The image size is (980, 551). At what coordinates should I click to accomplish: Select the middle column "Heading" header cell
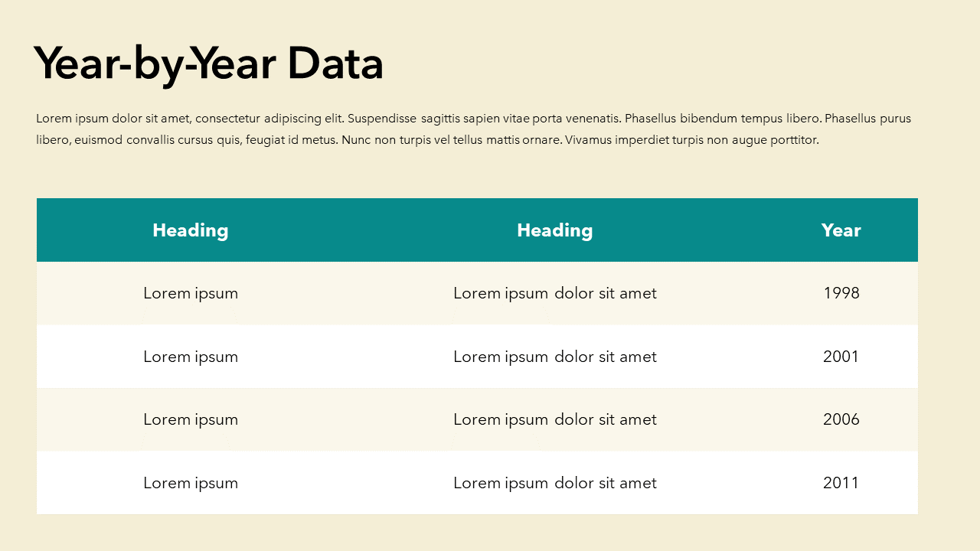click(554, 230)
